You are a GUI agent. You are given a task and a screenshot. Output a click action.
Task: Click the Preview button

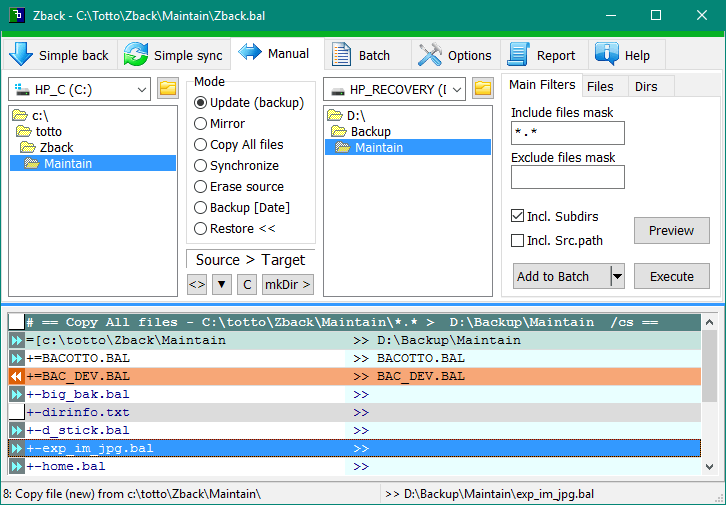point(671,231)
